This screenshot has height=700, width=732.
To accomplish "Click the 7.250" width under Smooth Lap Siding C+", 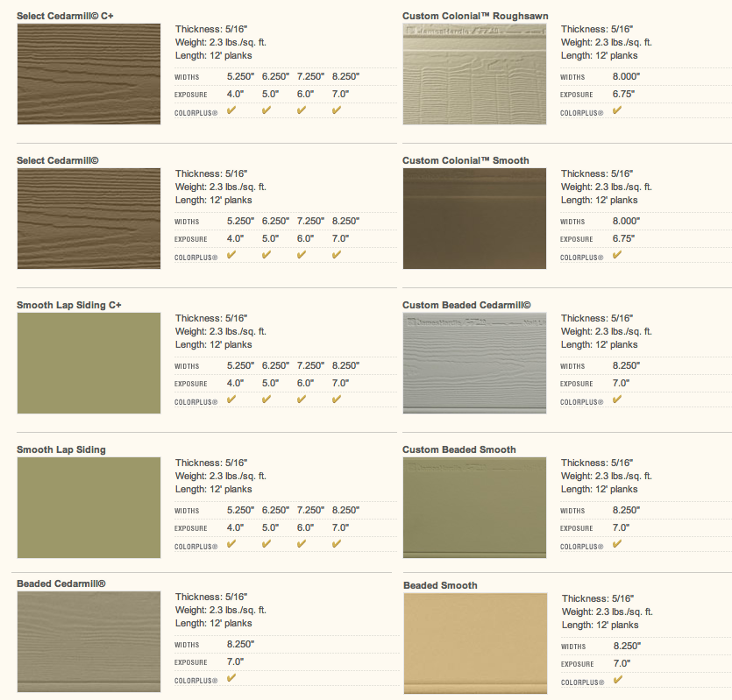I will [x=311, y=366].
